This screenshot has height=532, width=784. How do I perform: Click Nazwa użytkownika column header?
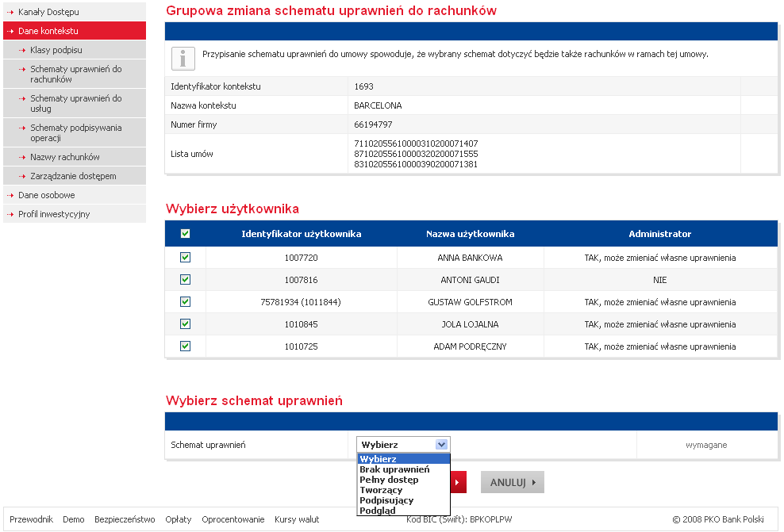(470, 234)
